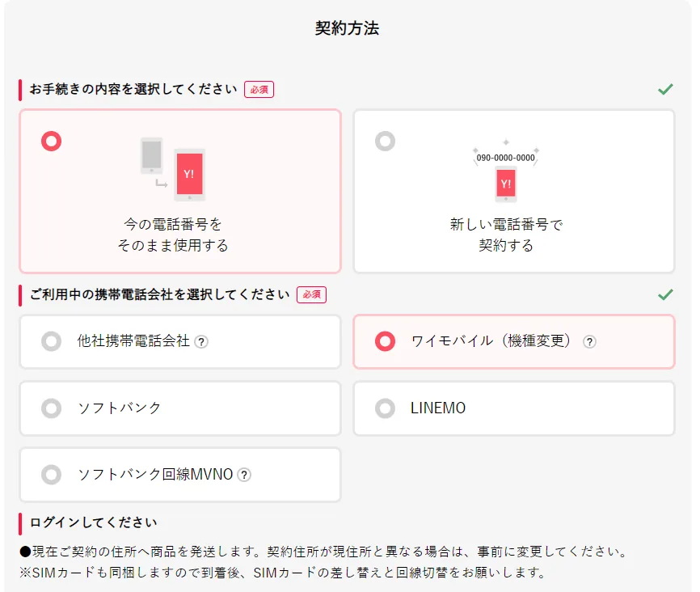Click 必須 badge beside お手続きの内容 heading

point(259,89)
